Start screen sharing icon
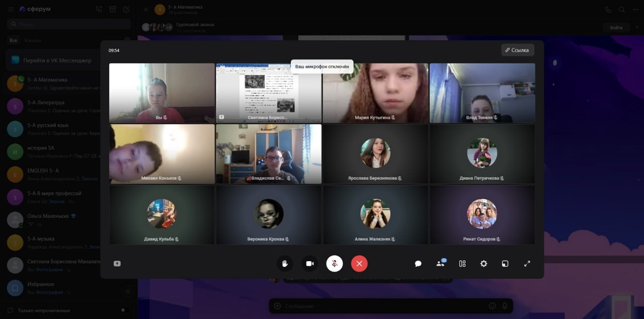Viewport: 644px width, 319px height. pyautogui.click(x=117, y=264)
